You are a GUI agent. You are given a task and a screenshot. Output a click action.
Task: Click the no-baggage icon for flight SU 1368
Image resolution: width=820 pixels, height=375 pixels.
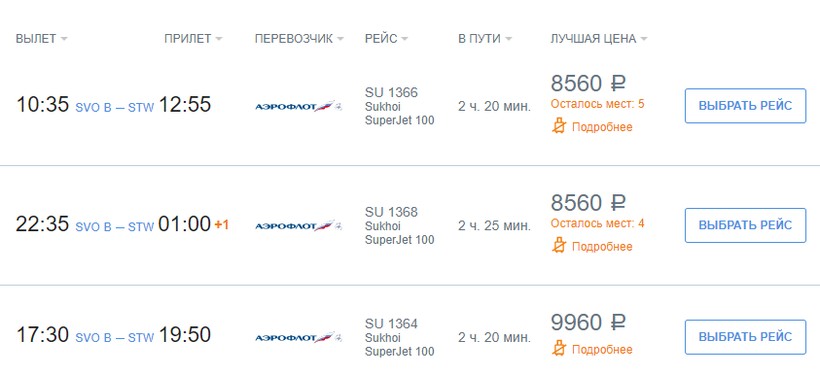[559, 246]
